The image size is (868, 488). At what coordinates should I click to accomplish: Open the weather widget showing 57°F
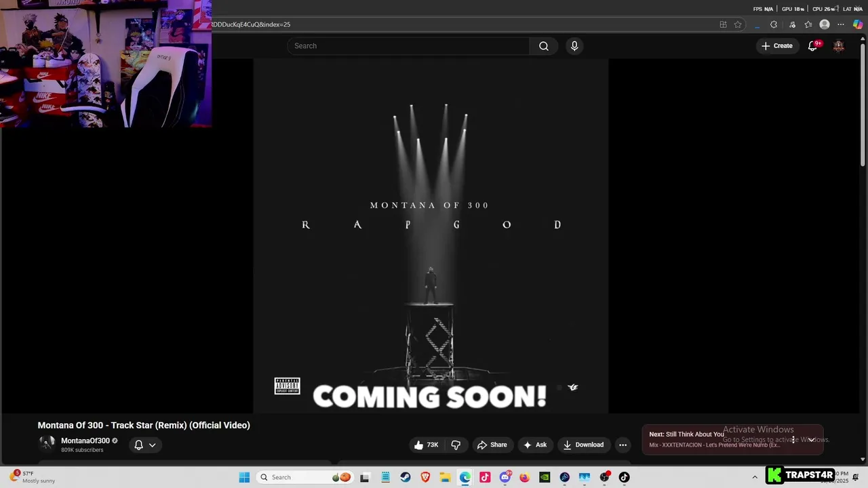[x=33, y=477]
